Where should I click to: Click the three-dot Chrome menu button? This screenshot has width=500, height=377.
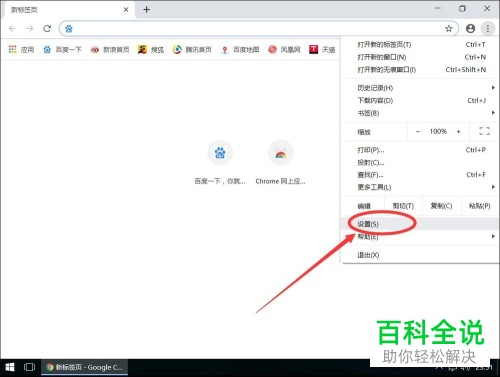[488, 29]
